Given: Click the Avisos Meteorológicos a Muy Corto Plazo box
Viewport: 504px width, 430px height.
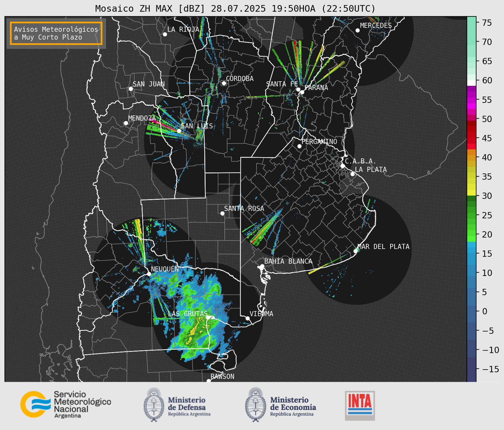Looking at the screenshot, I should click(56, 33).
